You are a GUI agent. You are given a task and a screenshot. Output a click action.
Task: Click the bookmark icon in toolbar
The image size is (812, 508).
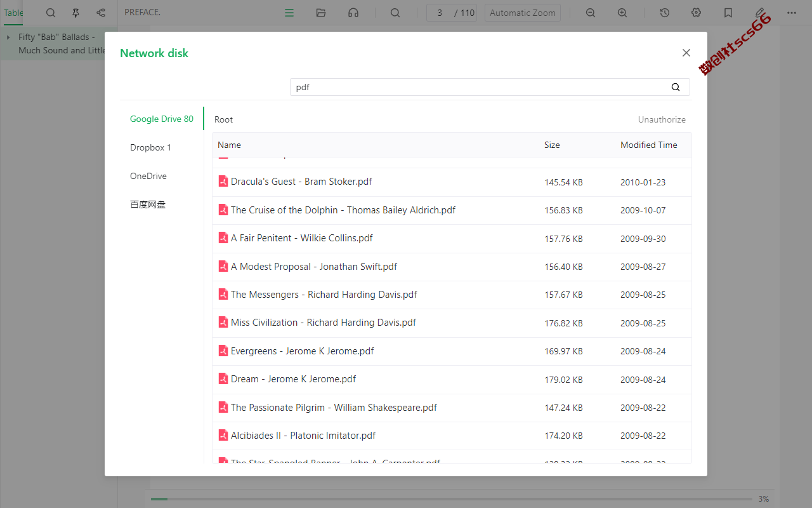click(x=728, y=13)
